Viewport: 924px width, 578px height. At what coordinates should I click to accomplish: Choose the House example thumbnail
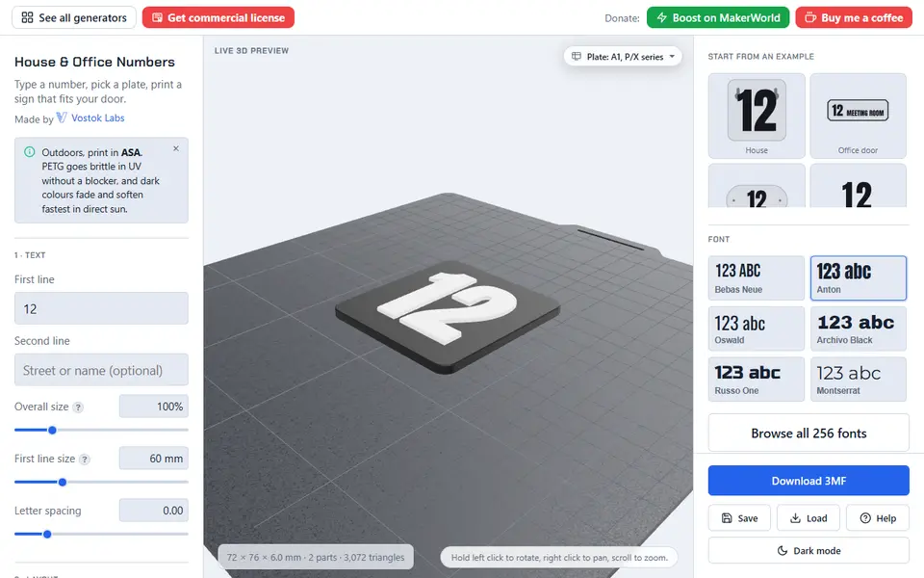tap(757, 116)
